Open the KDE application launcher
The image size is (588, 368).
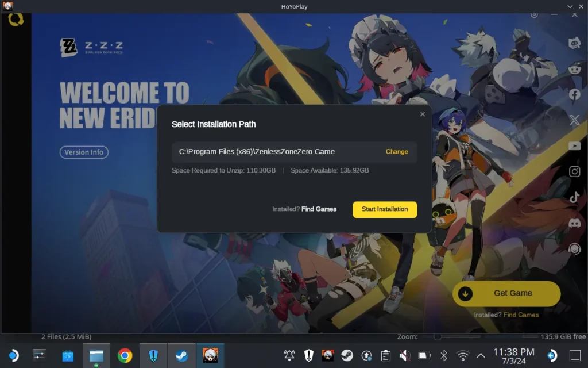pos(13,355)
